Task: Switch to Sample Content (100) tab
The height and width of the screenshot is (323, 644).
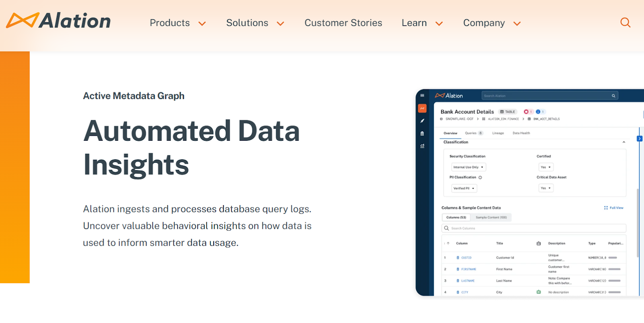Action: pyautogui.click(x=491, y=218)
